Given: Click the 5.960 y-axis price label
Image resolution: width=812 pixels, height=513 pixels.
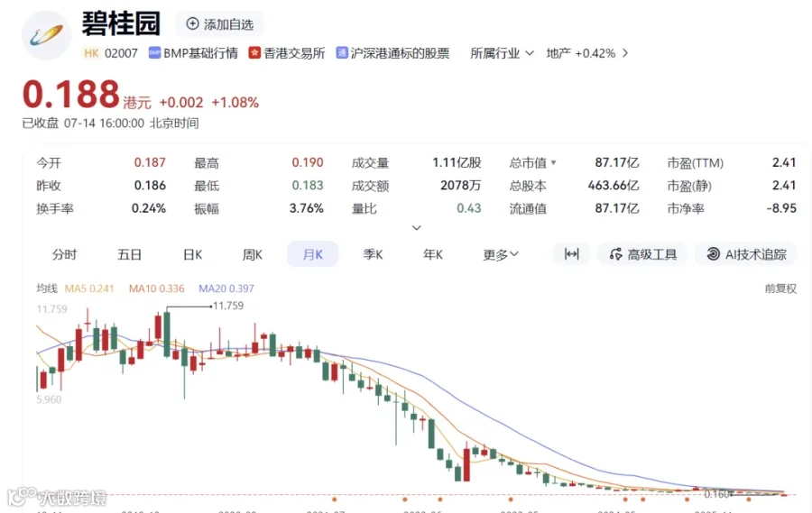Looking at the screenshot, I should [49, 399].
